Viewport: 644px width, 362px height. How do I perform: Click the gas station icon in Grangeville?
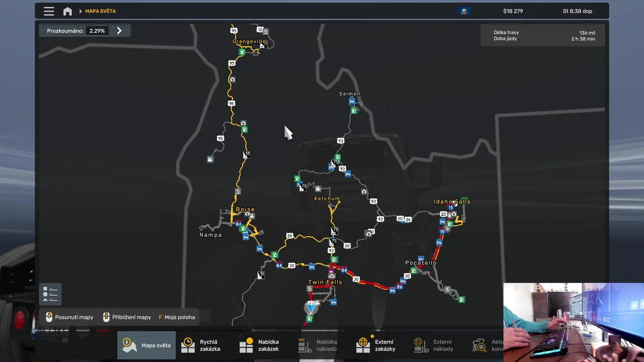point(242,52)
